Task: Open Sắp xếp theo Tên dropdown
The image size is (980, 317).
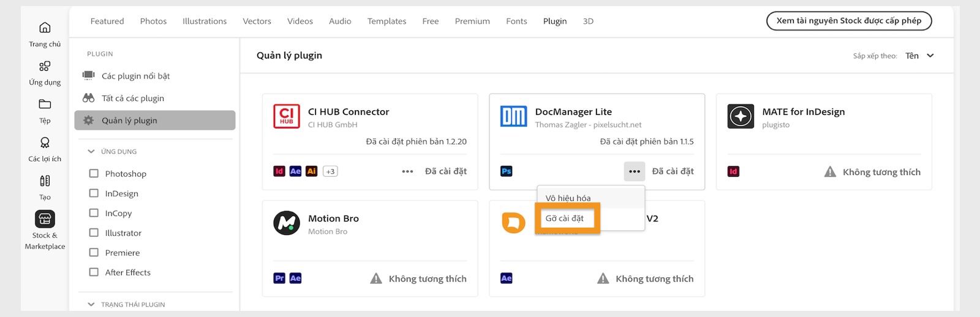Action: click(x=919, y=56)
